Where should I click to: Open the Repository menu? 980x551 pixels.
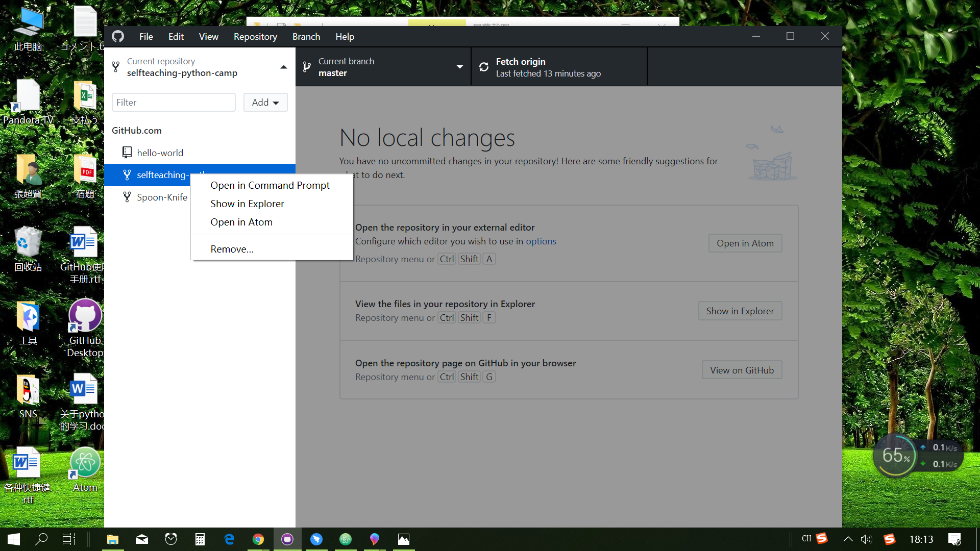click(x=255, y=36)
